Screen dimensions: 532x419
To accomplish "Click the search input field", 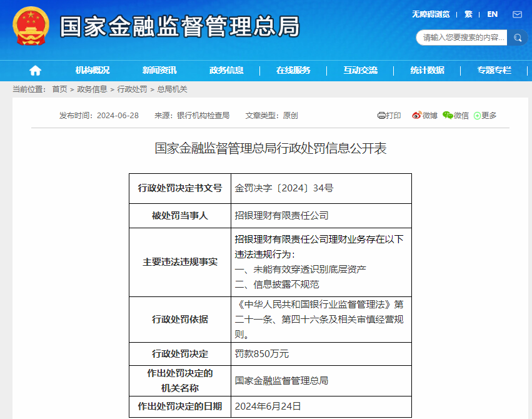I will (462, 38).
